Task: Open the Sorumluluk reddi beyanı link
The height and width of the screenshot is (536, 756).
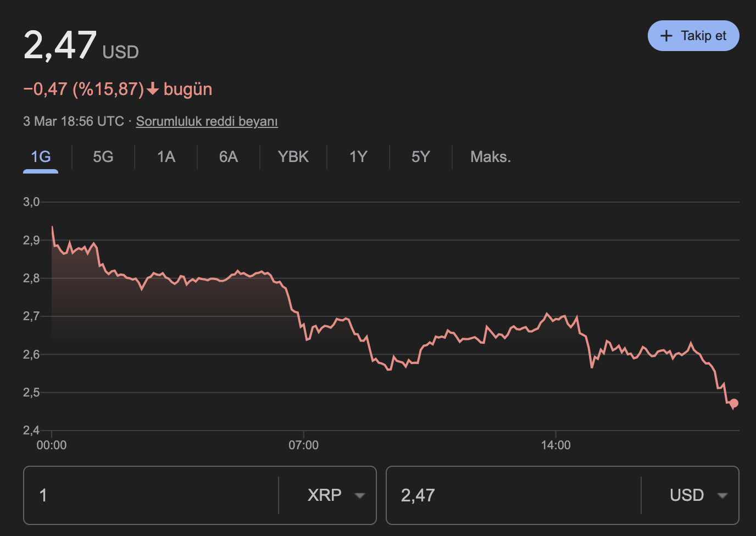Action: (x=207, y=121)
